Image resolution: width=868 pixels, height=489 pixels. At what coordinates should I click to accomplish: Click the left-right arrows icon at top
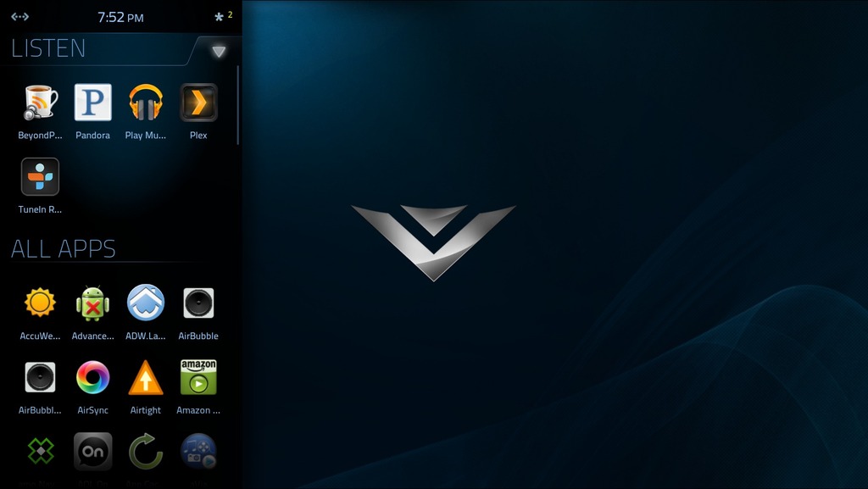coord(20,17)
